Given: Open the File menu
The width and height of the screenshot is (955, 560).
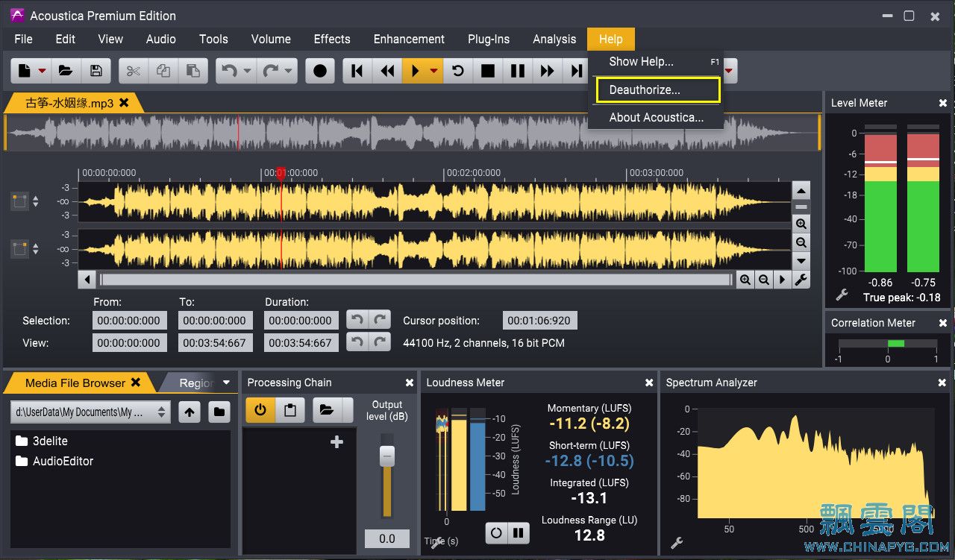Looking at the screenshot, I should 23,39.
